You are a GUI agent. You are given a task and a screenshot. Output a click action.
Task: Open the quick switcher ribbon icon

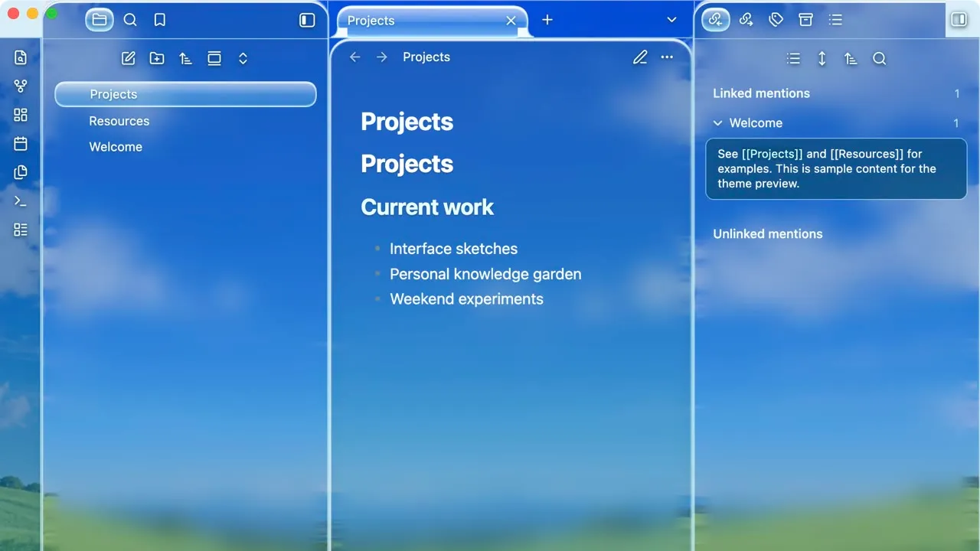point(21,57)
